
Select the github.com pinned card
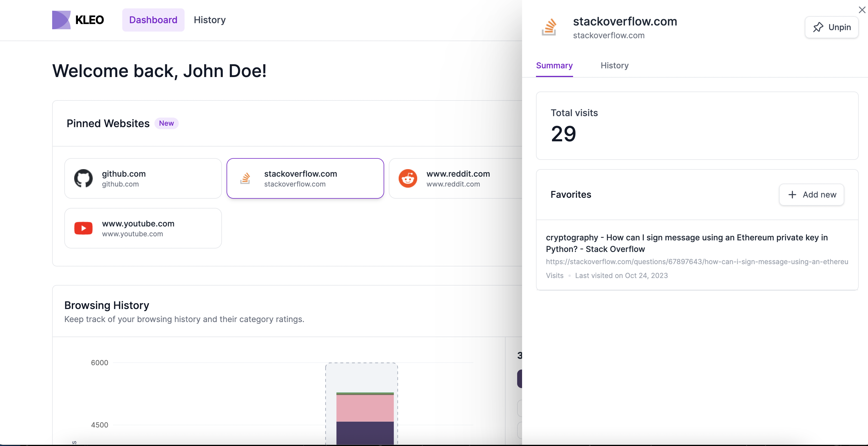tap(143, 178)
